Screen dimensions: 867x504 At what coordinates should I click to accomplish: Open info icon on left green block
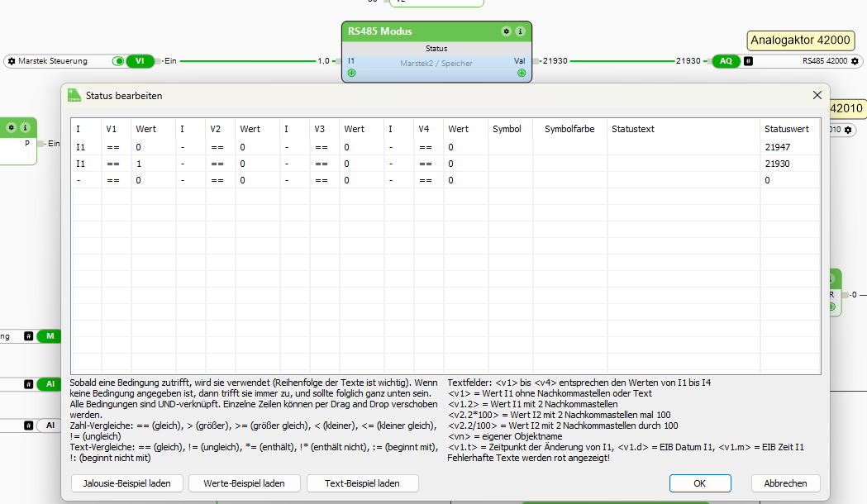[x=25, y=128]
